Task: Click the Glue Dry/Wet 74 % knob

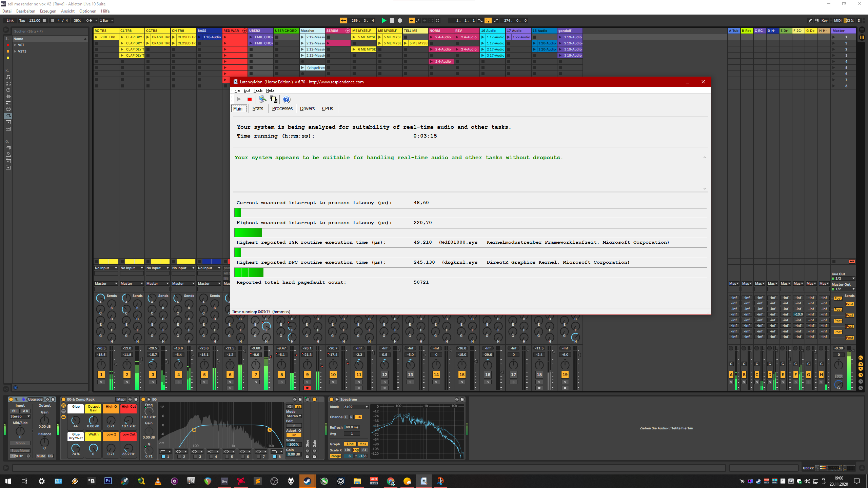Action: tap(76, 448)
